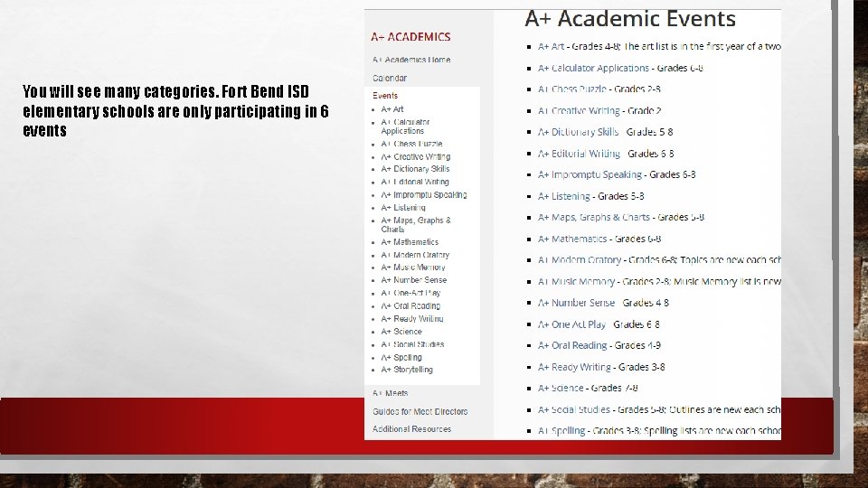This screenshot has width=868, height=488.
Task: Open A+ Spelling in sidebar
Action: click(401, 358)
